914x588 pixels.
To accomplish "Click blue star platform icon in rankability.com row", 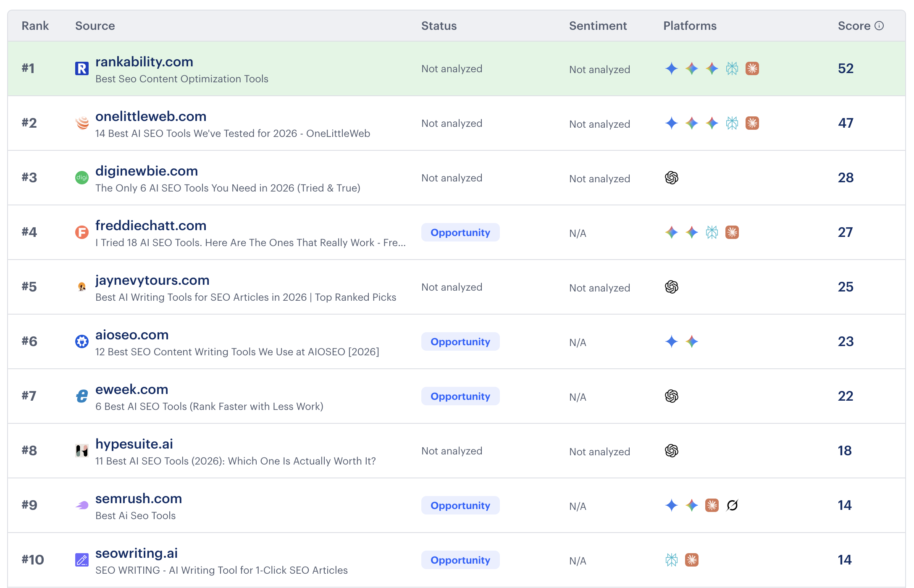I will 672,68.
